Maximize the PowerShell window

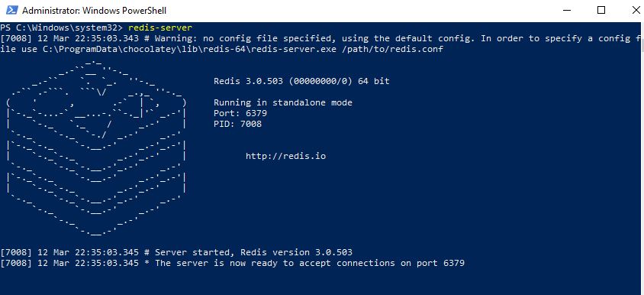pos(601,10)
